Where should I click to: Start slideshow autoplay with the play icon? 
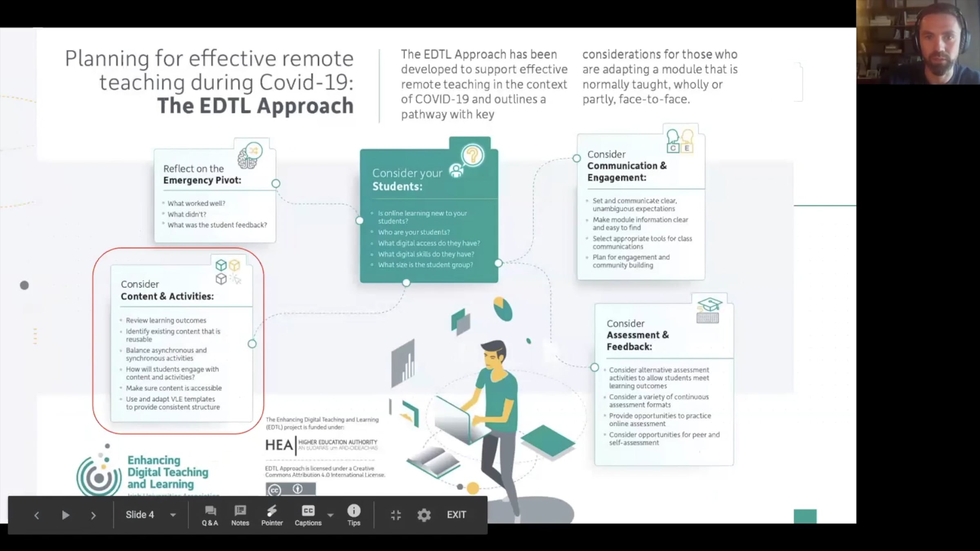[65, 515]
